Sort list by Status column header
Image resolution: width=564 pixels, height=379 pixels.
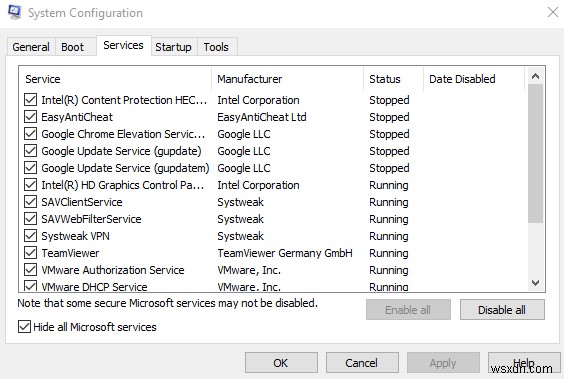pos(394,79)
